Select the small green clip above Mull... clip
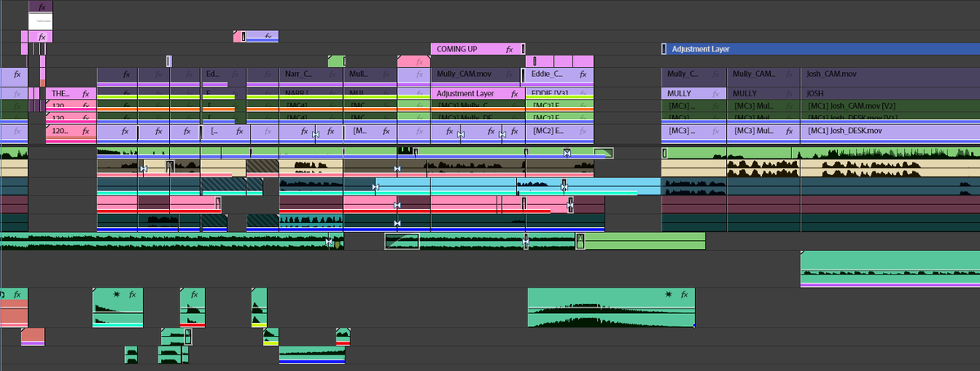 (336, 61)
